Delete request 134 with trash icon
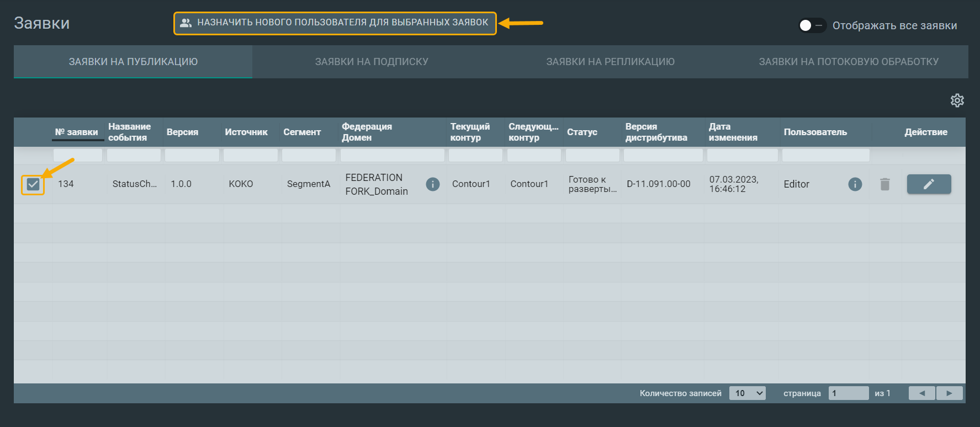This screenshot has width=980, height=427. (884, 184)
